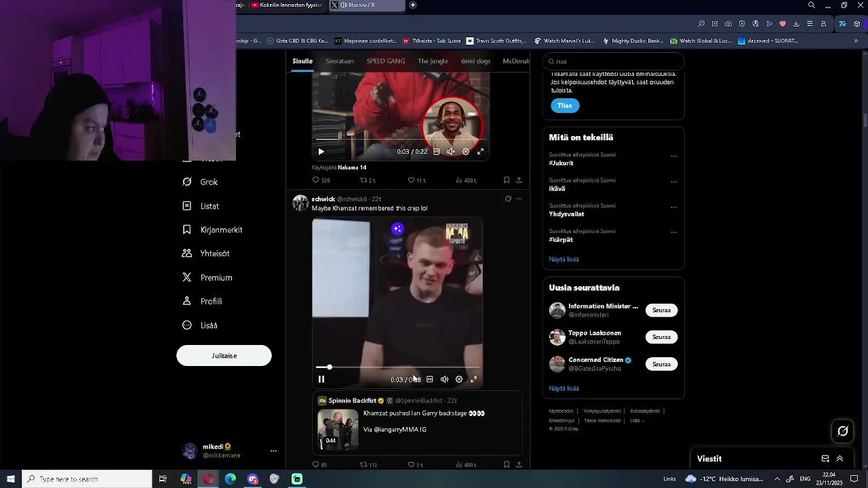Open the new browser tab button

pos(413,5)
